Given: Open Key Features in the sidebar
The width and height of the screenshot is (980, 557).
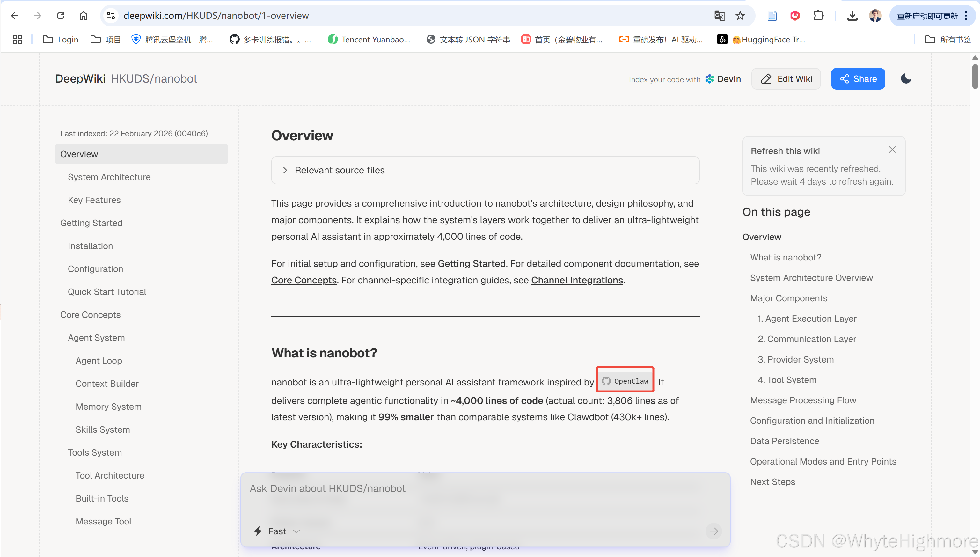Looking at the screenshot, I should tap(94, 200).
